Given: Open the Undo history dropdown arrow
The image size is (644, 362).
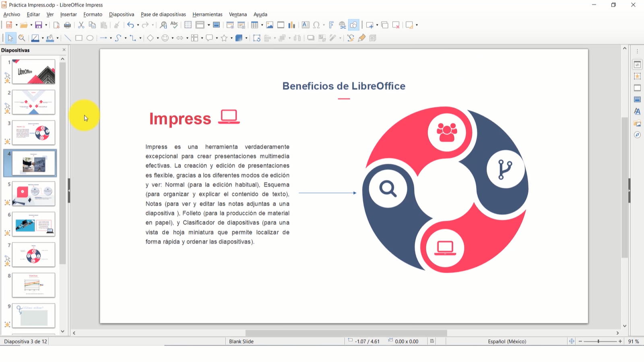Looking at the screenshot, I should click(x=138, y=25).
